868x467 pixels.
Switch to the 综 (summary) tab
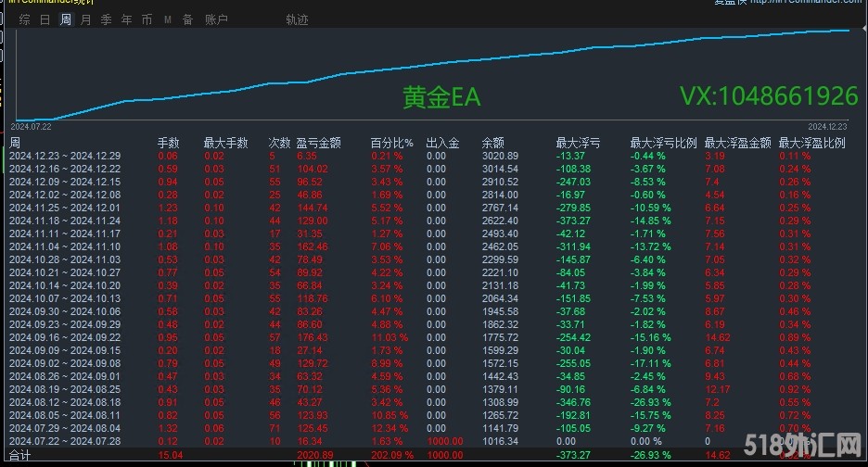[24, 19]
